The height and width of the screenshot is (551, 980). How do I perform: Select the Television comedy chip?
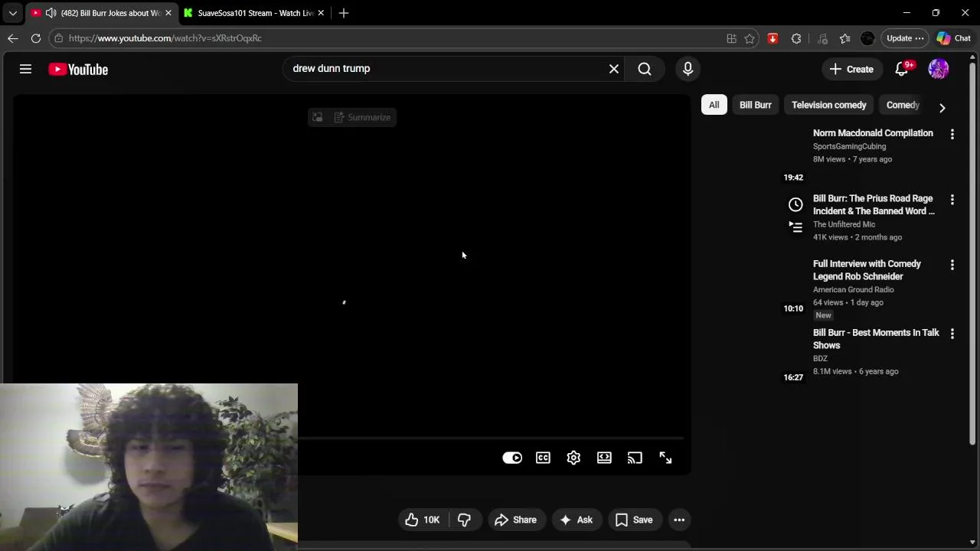coord(828,105)
